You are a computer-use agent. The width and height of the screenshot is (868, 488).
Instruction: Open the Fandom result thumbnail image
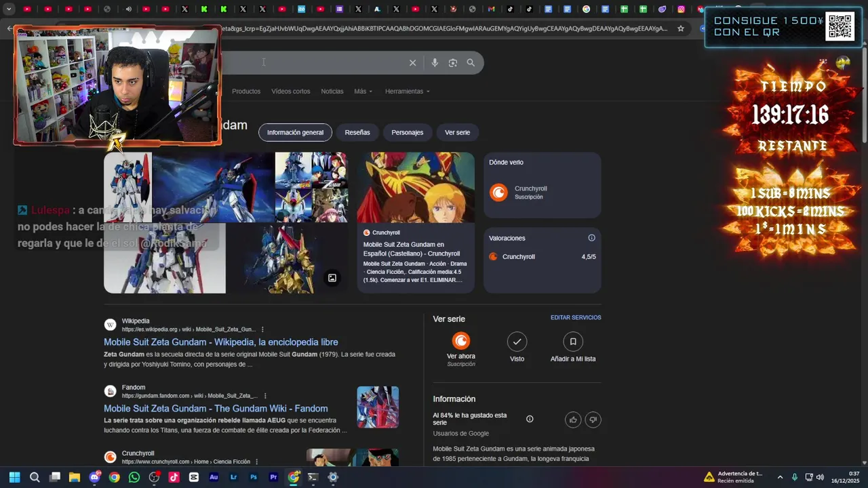pos(378,407)
